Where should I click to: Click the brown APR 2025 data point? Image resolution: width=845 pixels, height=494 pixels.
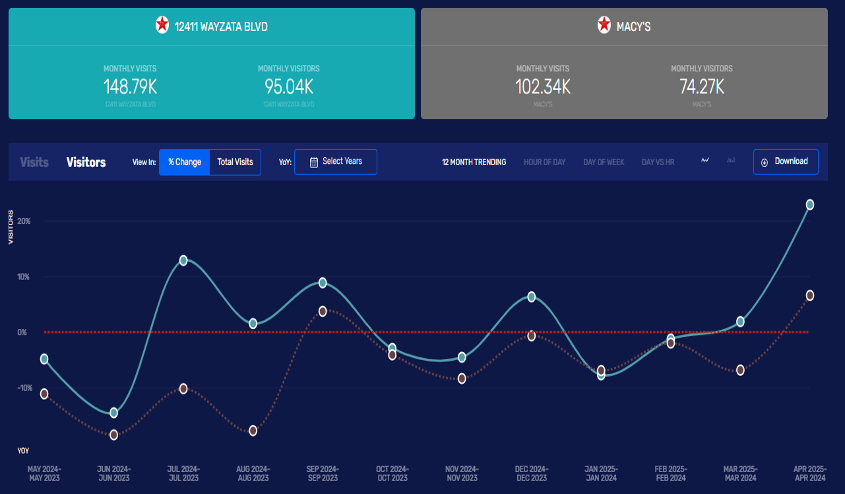810,295
